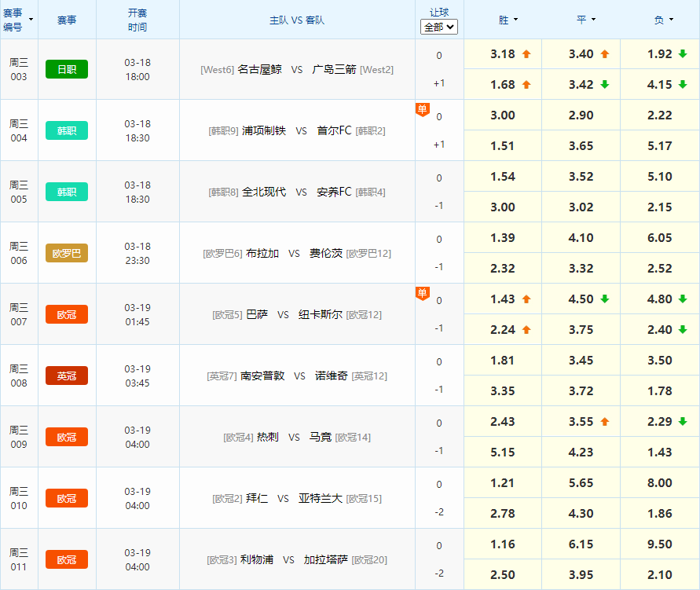Select win odds 1.43 for 巴萨
Image resolution: width=700 pixels, height=590 pixels.
(503, 299)
